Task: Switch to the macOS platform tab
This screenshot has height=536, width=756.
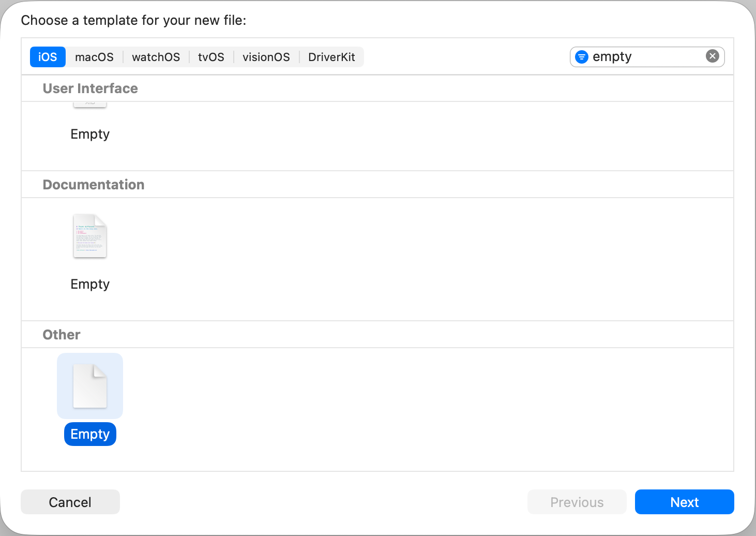Action: [94, 57]
